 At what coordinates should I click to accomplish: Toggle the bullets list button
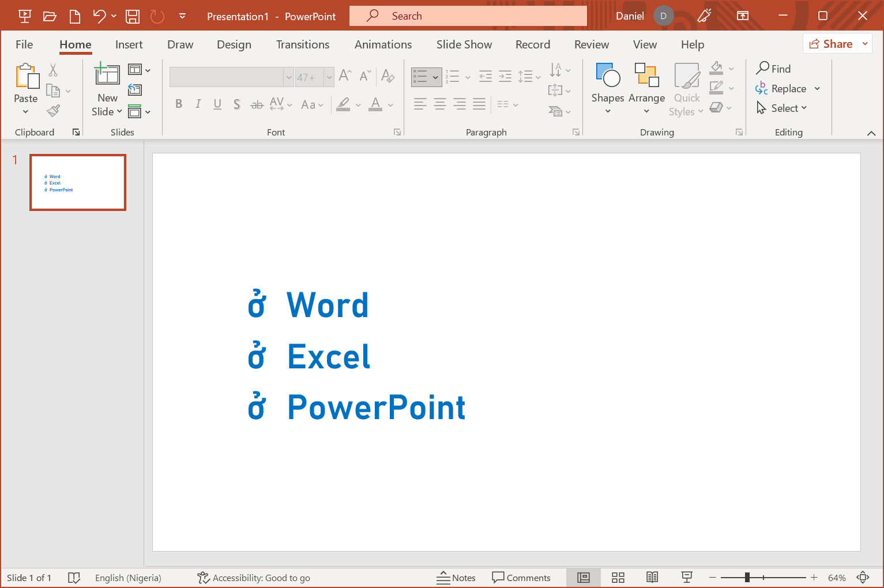[x=420, y=76]
